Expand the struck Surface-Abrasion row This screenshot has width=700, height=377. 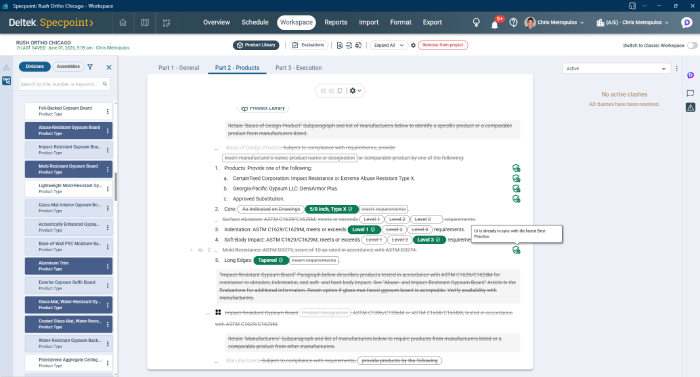[x=217, y=220]
